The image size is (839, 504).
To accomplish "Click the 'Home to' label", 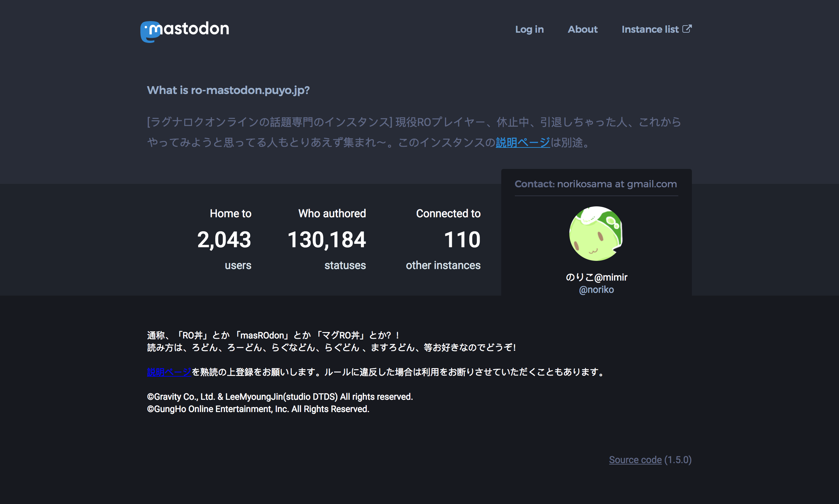I will click(231, 214).
